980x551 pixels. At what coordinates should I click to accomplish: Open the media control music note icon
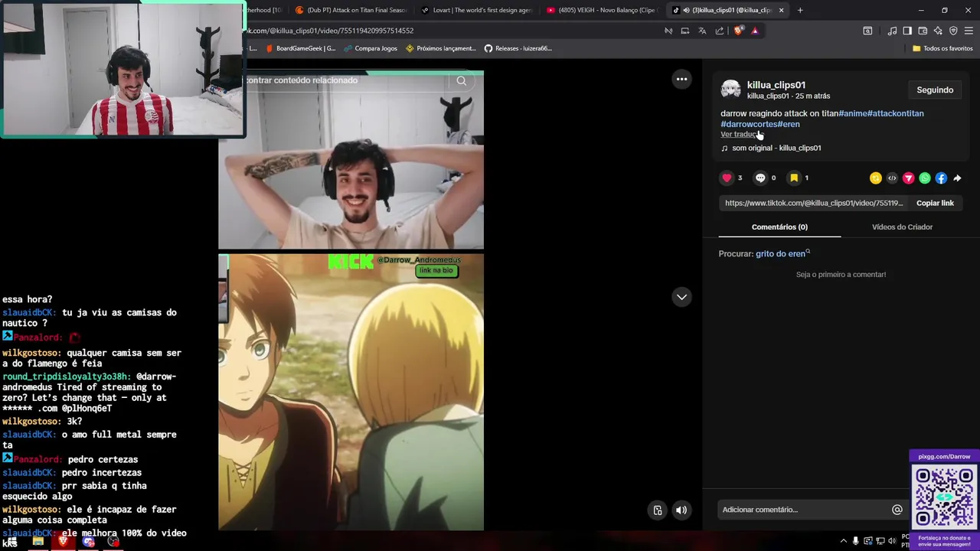pyautogui.click(x=892, y=31)
